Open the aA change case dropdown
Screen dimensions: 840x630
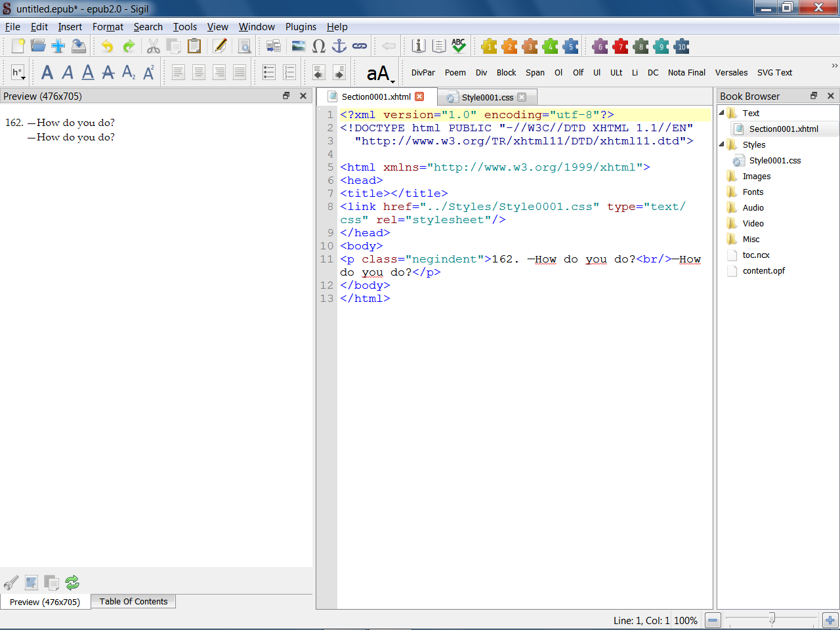pyautogui.click(x=380, y=73)
